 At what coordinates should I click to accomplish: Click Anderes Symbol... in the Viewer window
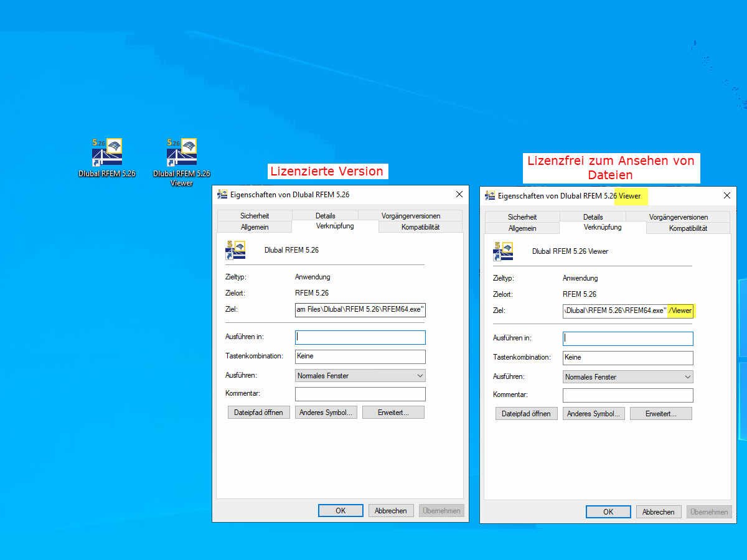(x=594, y=414)
